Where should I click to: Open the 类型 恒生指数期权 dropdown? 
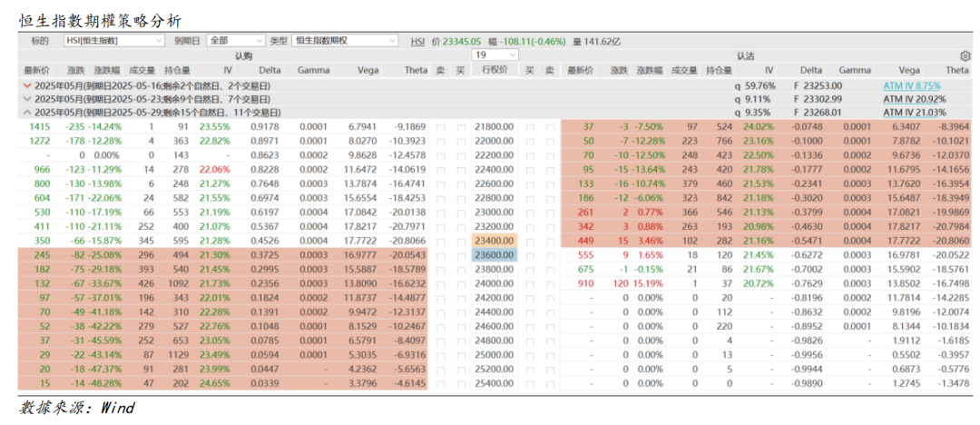pos(345,41)
